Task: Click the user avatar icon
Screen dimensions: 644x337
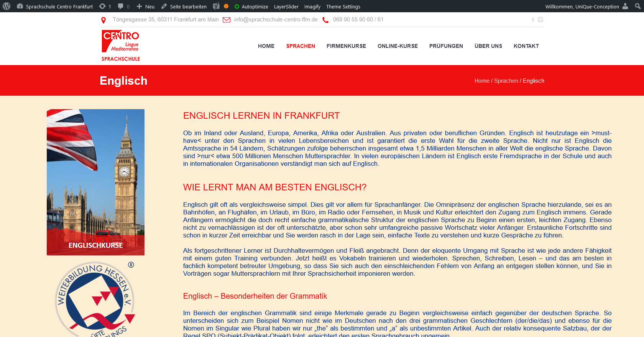Action: pyautogui.click(x=625, y=7)
